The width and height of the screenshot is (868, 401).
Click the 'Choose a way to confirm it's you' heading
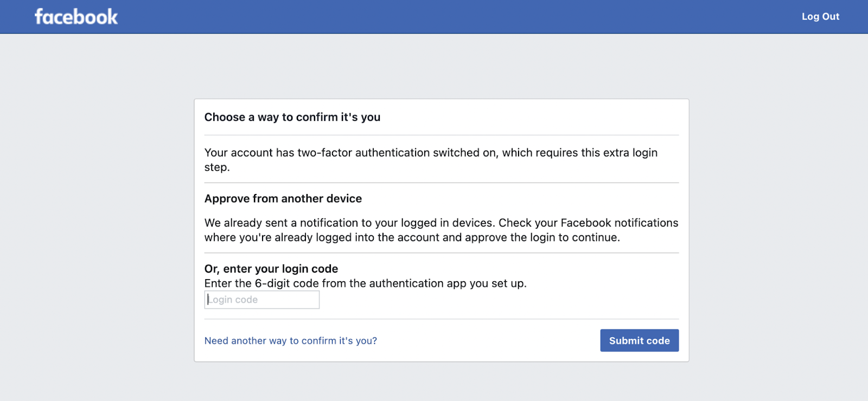292,117
